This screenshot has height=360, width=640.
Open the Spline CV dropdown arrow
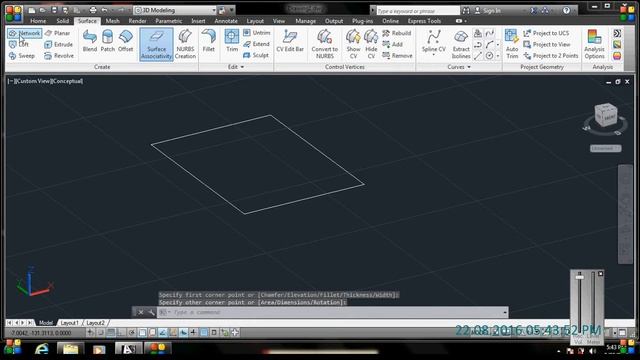pos(433,56)
